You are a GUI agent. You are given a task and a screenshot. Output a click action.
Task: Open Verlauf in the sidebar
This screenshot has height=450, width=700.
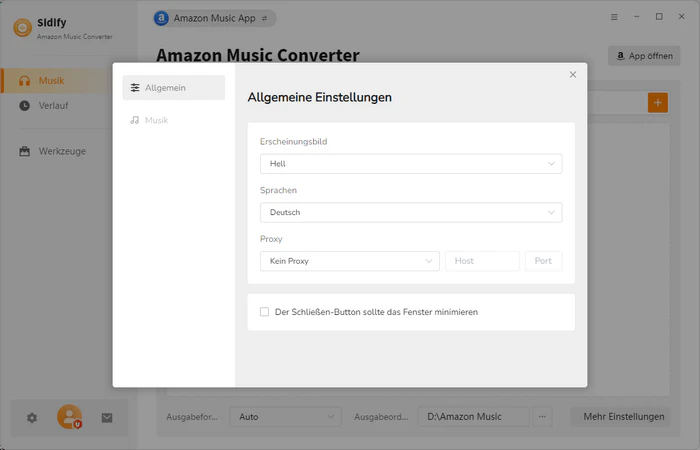[55, 105]
